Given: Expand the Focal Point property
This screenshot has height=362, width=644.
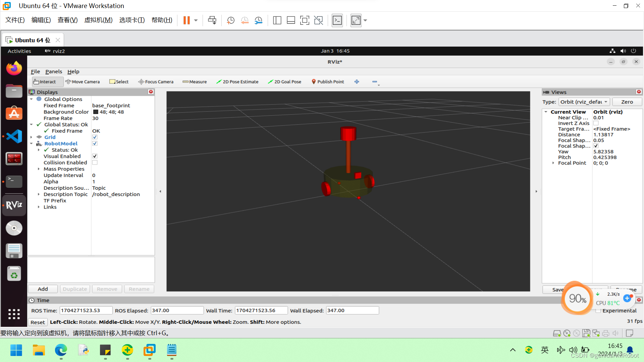Looking at the screenshot, I should (553, 163).
